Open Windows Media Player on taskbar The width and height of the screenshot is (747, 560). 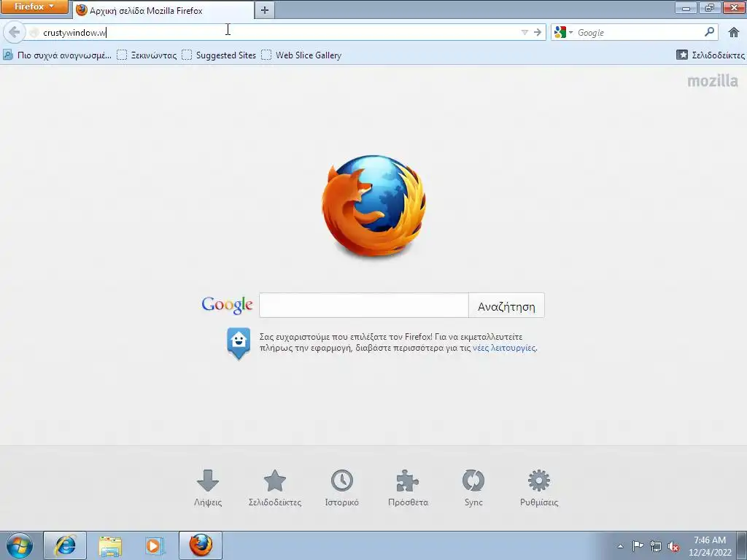154,545
